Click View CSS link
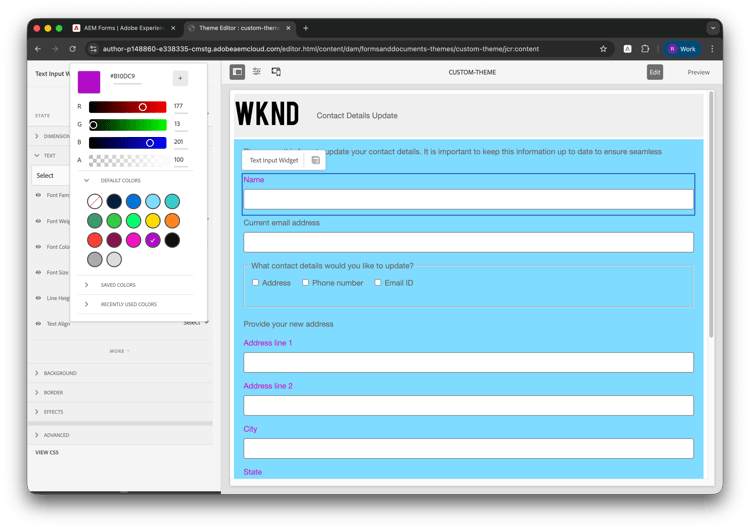 click(x=47, y=453)
